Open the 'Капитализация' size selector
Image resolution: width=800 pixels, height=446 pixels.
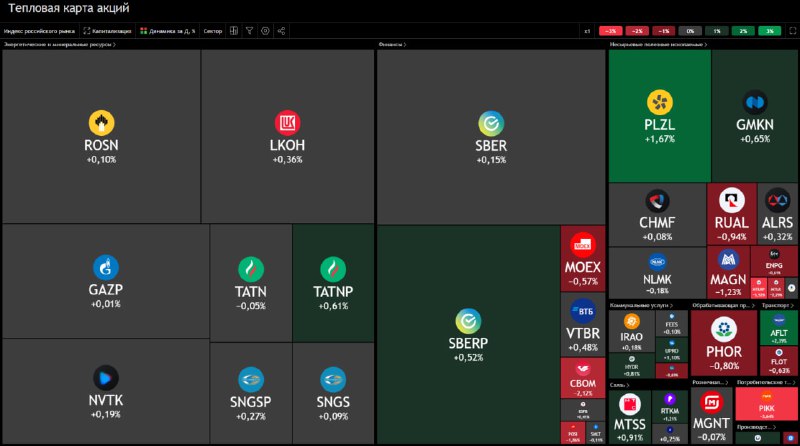[107, 31]
